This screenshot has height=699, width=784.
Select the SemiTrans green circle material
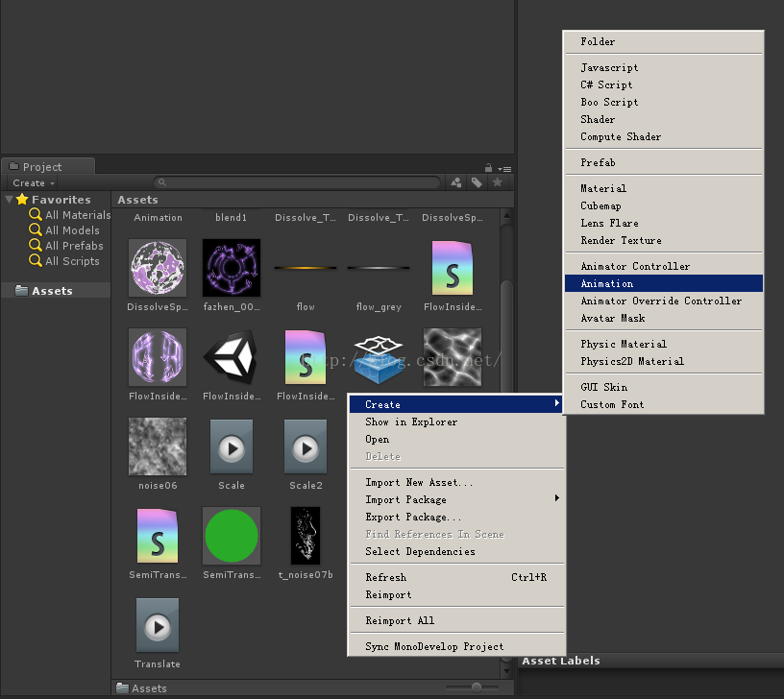point(232,536)
